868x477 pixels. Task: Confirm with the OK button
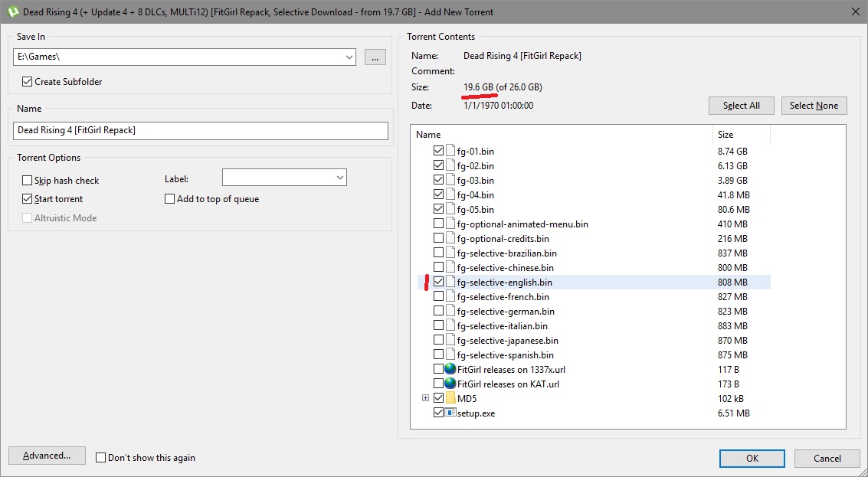[x=752, y=458]
